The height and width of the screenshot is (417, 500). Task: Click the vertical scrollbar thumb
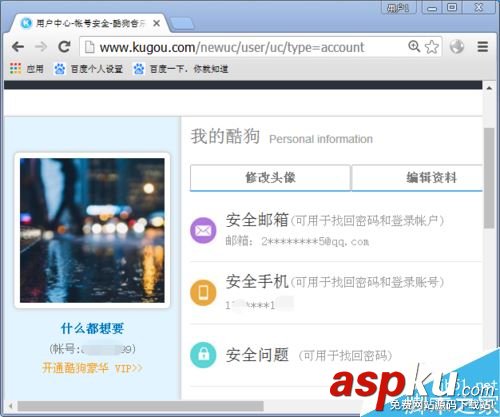click(x=489, y=177)
